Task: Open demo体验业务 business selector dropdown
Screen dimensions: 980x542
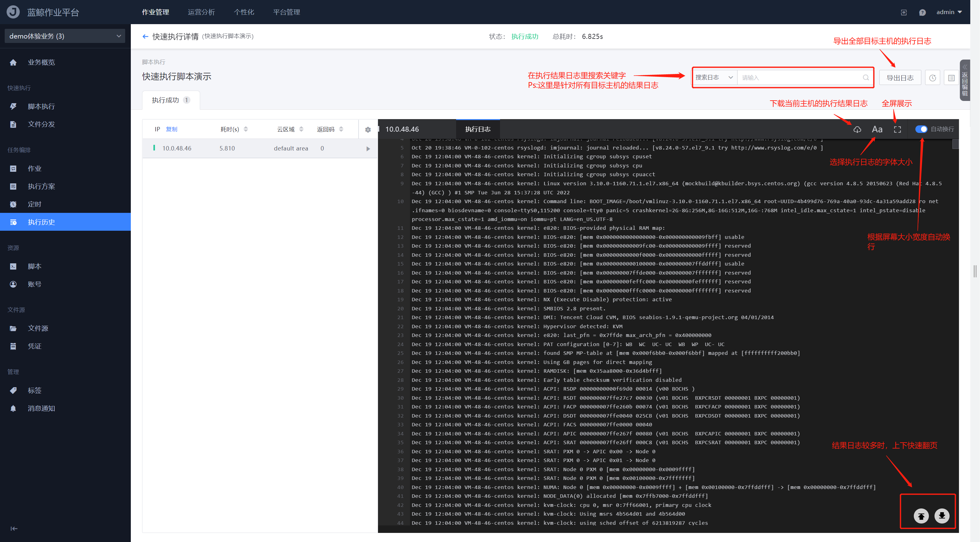Action: click(x=65, y=36)
